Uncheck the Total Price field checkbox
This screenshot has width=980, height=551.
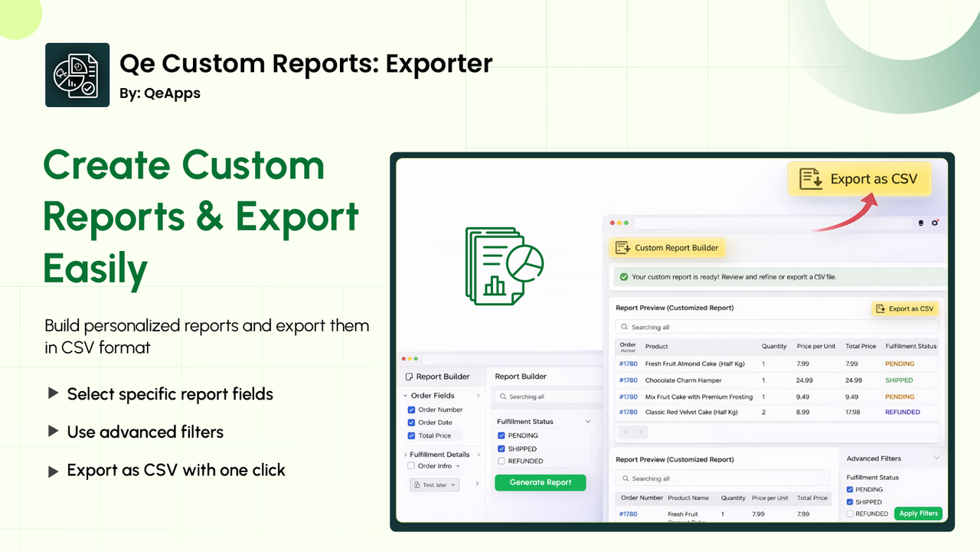411,435
